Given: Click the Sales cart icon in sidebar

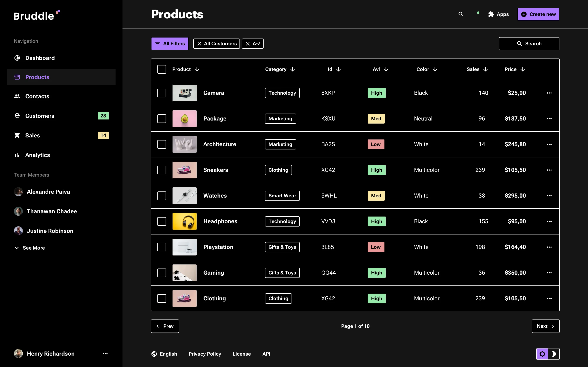Looking at the screenshot, I should [x=17, y=135].
